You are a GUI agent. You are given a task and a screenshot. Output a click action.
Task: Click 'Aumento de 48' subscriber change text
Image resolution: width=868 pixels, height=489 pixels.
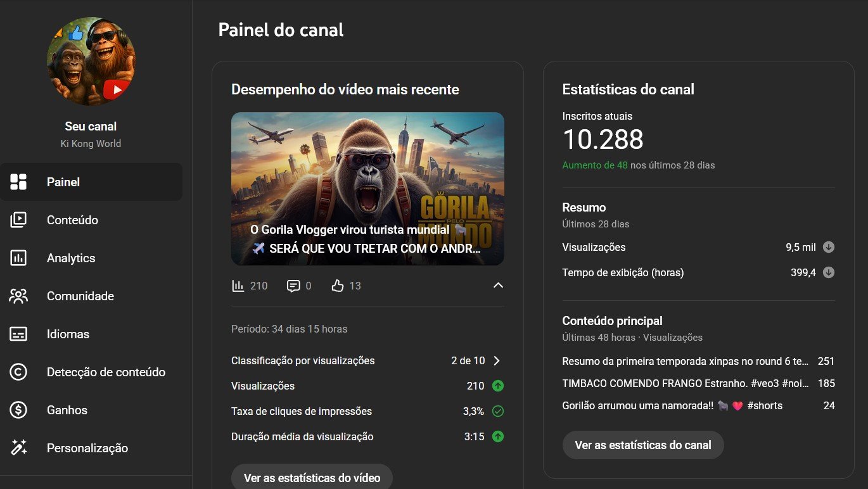point(595,165)
